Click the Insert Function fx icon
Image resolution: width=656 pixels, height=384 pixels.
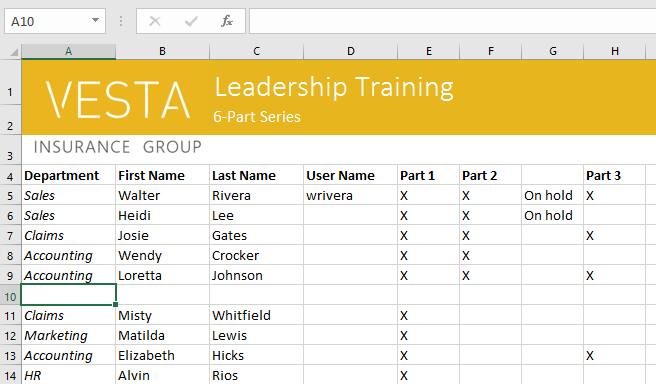click(226, 21)
